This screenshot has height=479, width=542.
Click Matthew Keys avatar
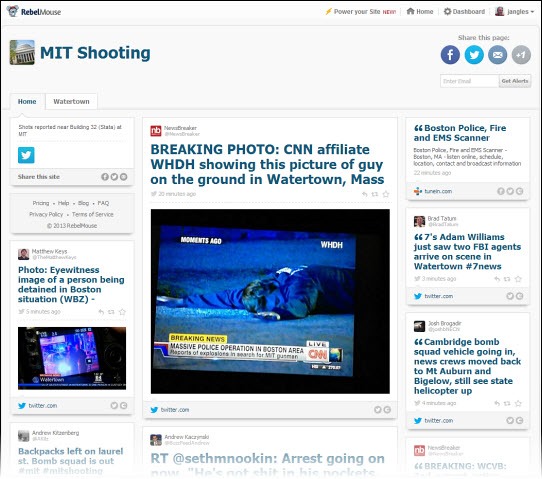click(24, 254)
